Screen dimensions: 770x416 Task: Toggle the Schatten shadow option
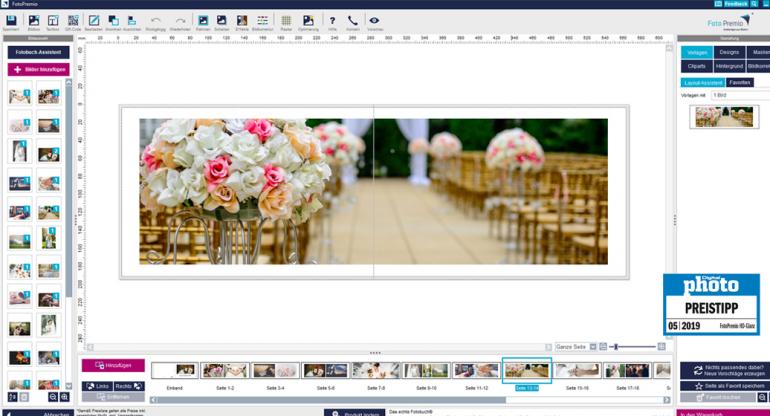point(222,21)
